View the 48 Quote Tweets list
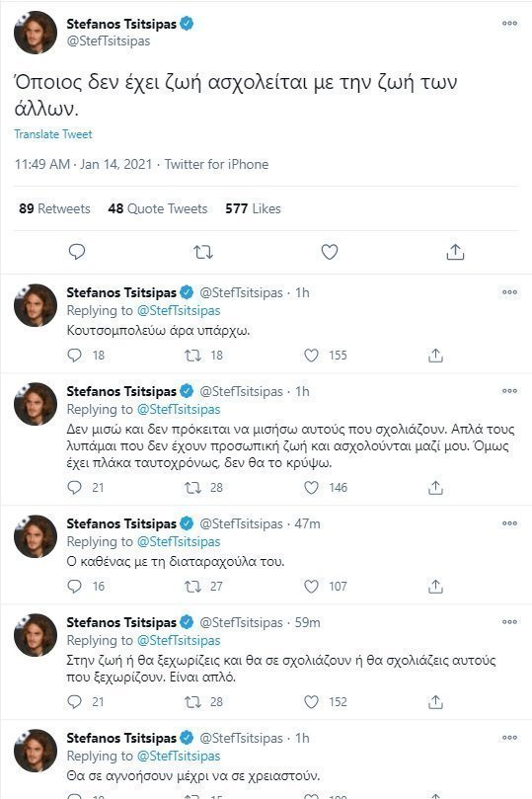The height and width of the screenshot is (799, 532). [158, 208]
